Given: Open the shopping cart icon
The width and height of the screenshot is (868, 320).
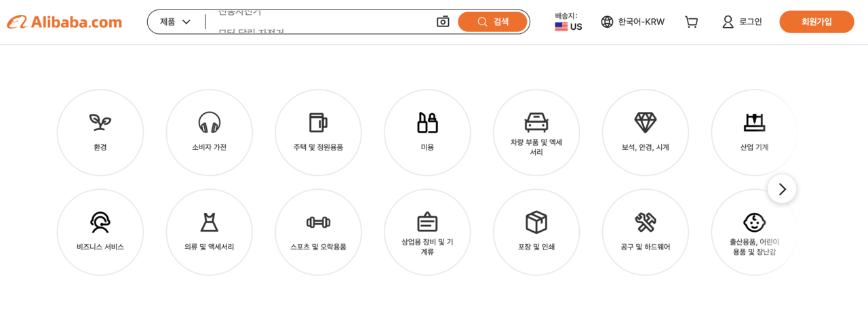Looking at the screenshot, I should point(691,22).
